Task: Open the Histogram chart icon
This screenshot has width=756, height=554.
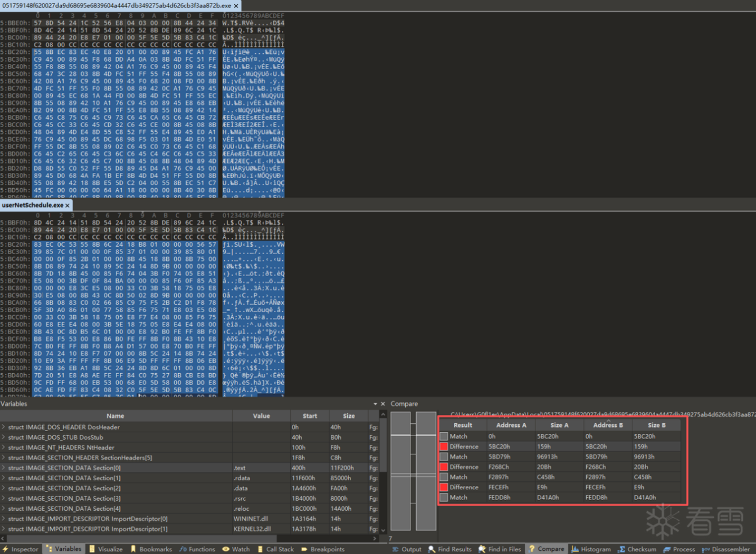Action: click(575, 549)
